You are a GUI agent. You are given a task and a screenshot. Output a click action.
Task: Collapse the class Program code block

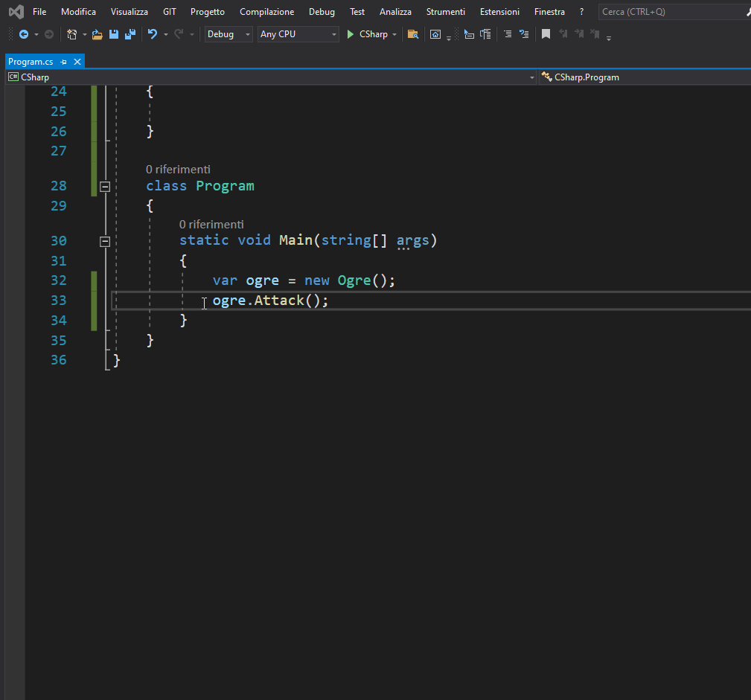pos(105,186)
